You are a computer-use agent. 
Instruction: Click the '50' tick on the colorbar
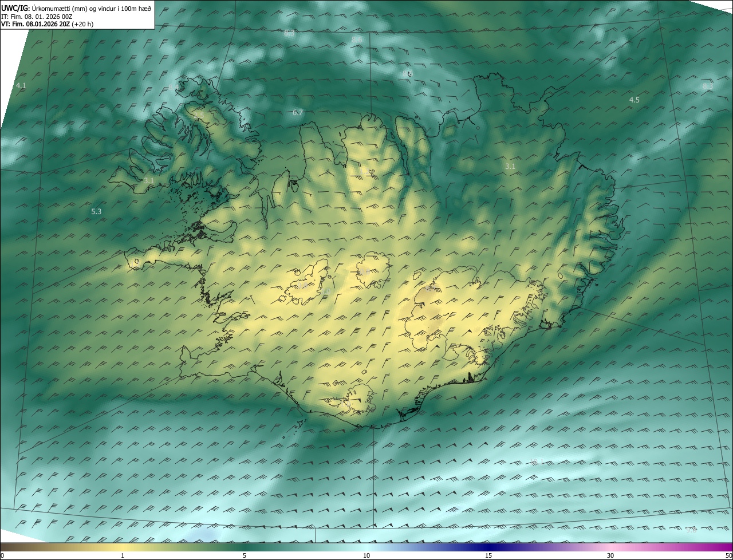coord(728,555)
